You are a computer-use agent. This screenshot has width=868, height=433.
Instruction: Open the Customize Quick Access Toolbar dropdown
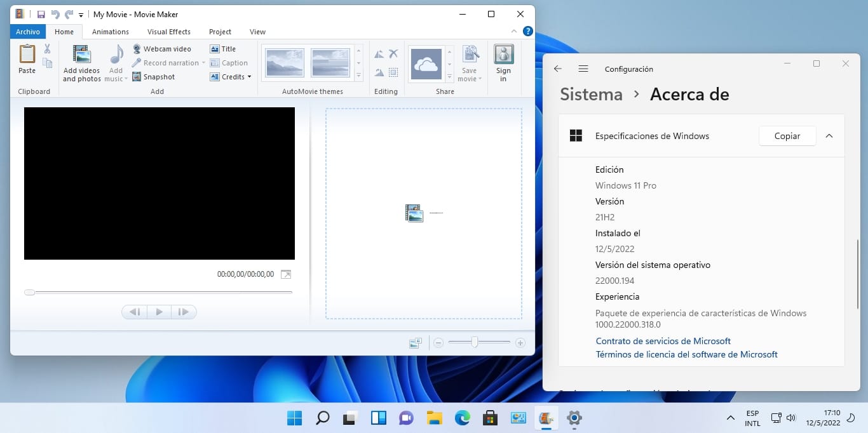(81, 15)
